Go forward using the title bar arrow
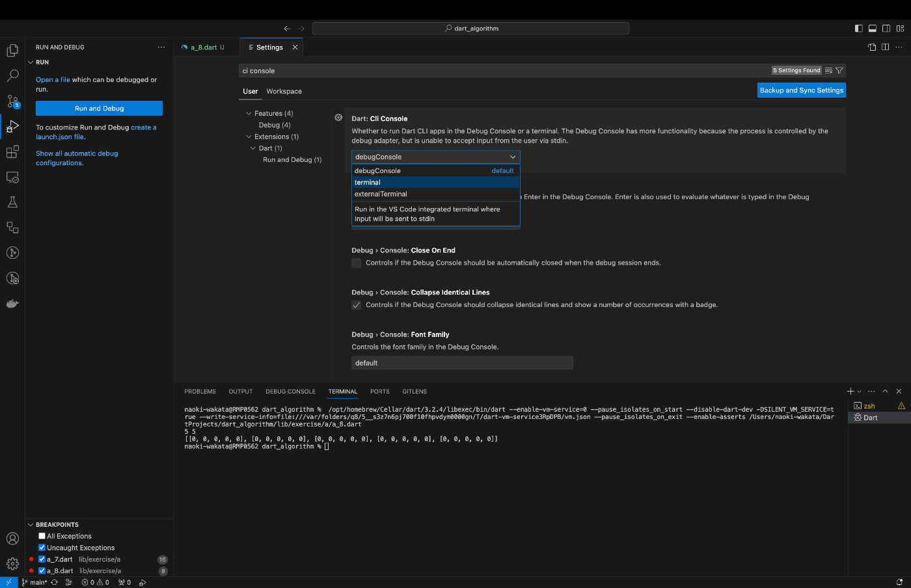This screenshot has width=911, height=588. [x=301, y=29]
